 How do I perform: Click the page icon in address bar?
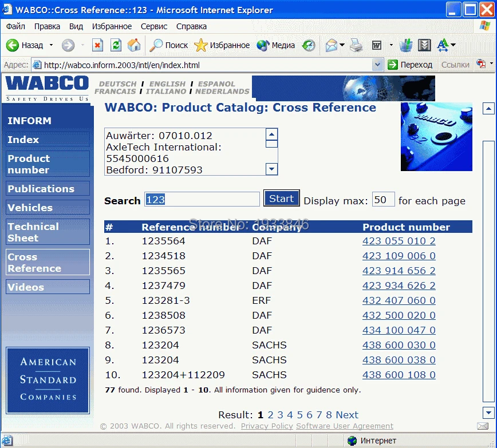point(37,65)
